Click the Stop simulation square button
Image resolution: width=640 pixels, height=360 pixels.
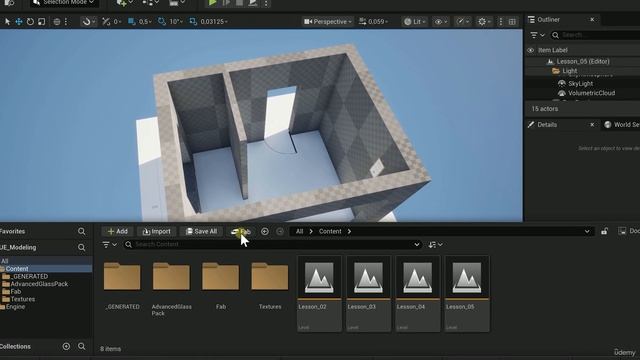click(240, 3)
